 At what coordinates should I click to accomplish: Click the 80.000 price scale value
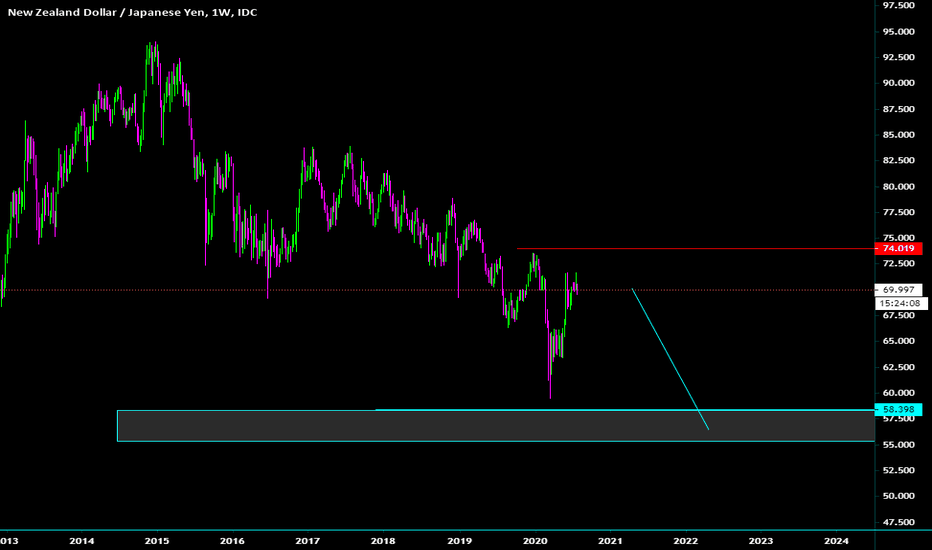pyautogui.click(x=898, y=187)
